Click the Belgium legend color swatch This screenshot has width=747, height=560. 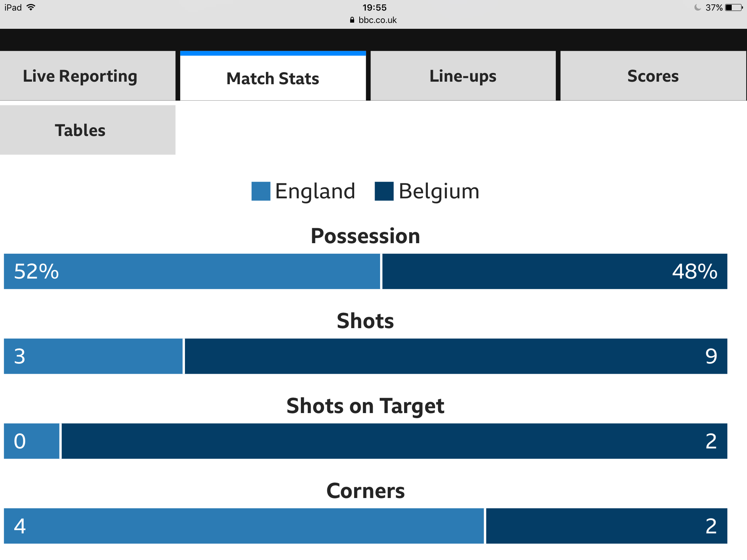[384, 191]
